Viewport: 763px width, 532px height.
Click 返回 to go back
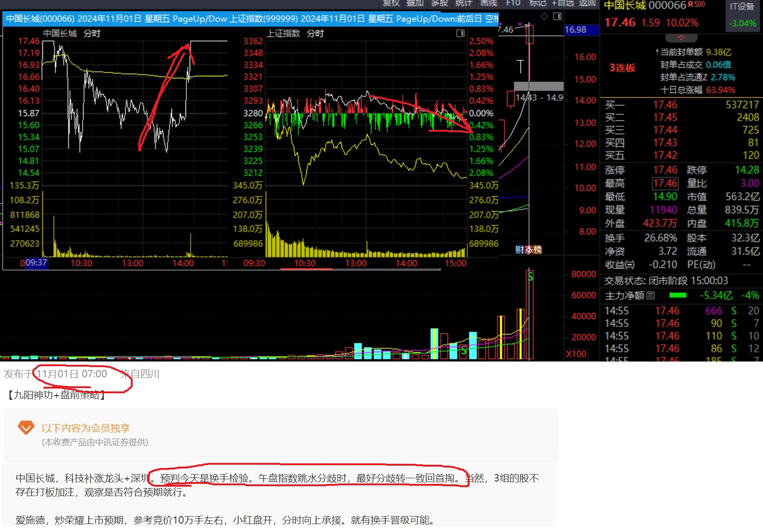[x=587, y=3]
